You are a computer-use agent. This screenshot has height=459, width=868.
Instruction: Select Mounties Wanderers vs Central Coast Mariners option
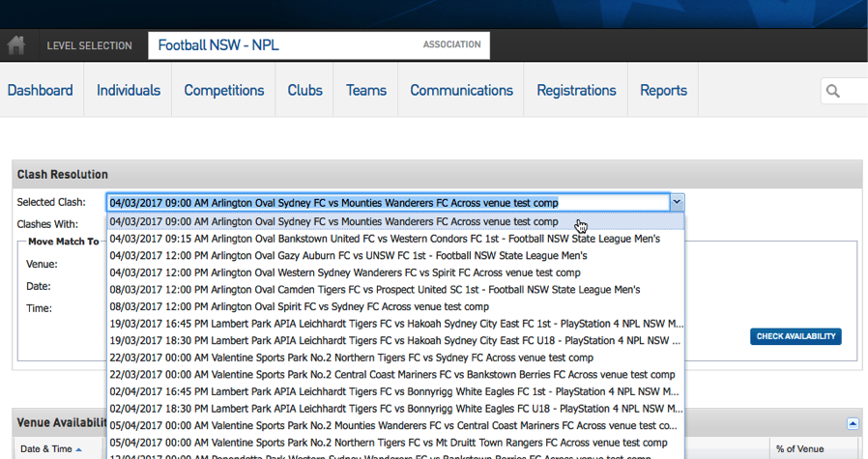click(395, 426)
